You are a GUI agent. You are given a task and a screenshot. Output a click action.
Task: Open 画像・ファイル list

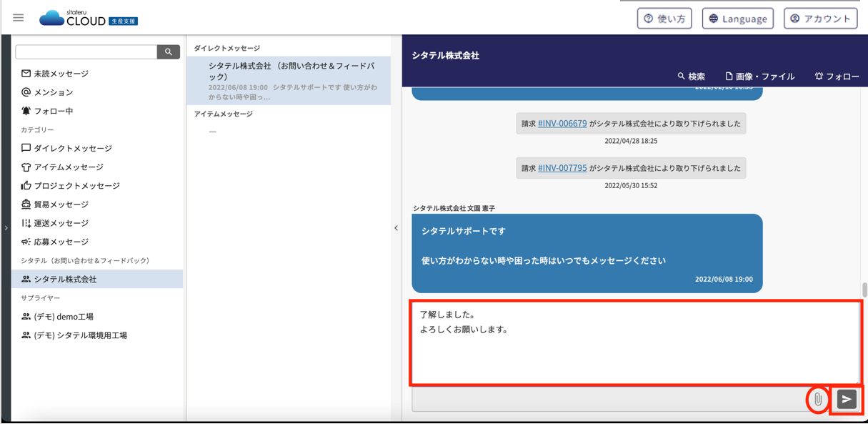(759, 76)
